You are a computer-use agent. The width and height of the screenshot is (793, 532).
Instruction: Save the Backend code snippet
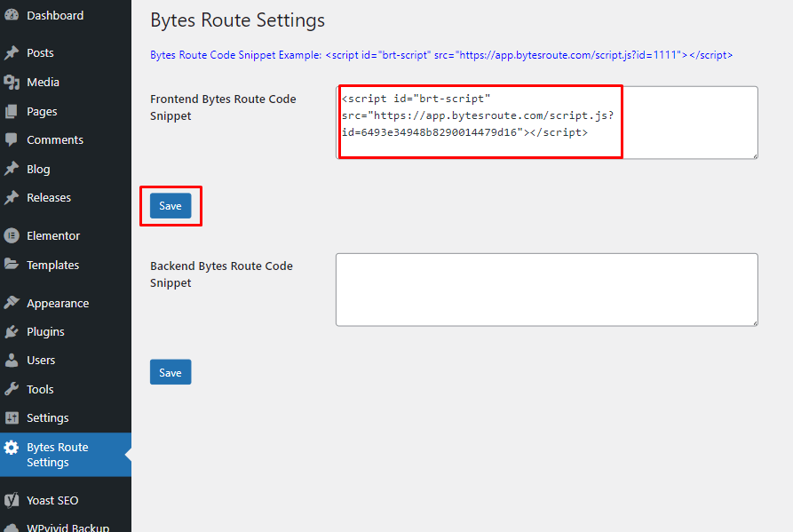(170, 372)
